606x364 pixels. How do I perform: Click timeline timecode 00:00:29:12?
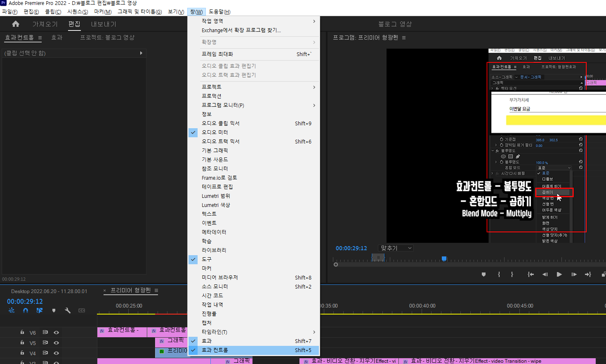click(25, 301)
